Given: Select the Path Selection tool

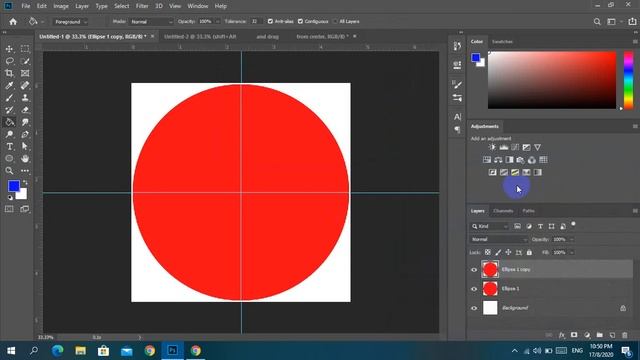Looking at the screenshot, I should (x=25, y=147).
